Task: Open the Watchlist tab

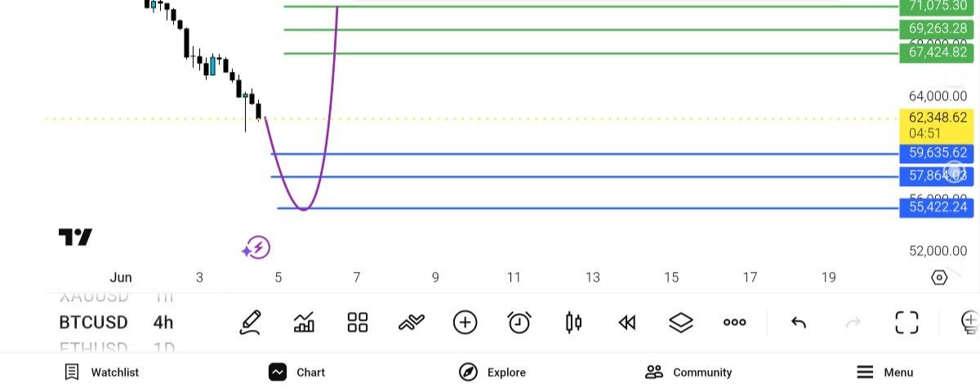Action: tap(102, 372)
